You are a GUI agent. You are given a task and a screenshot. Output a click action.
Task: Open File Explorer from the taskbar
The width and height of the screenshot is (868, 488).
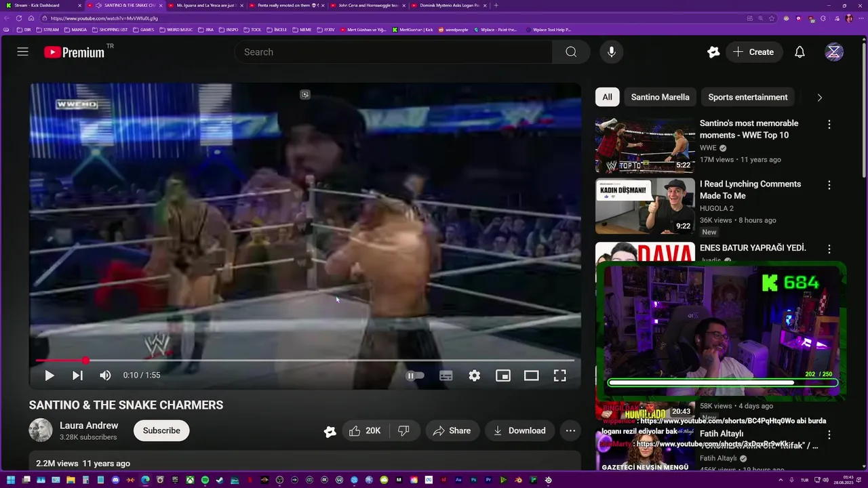(71, 480)
